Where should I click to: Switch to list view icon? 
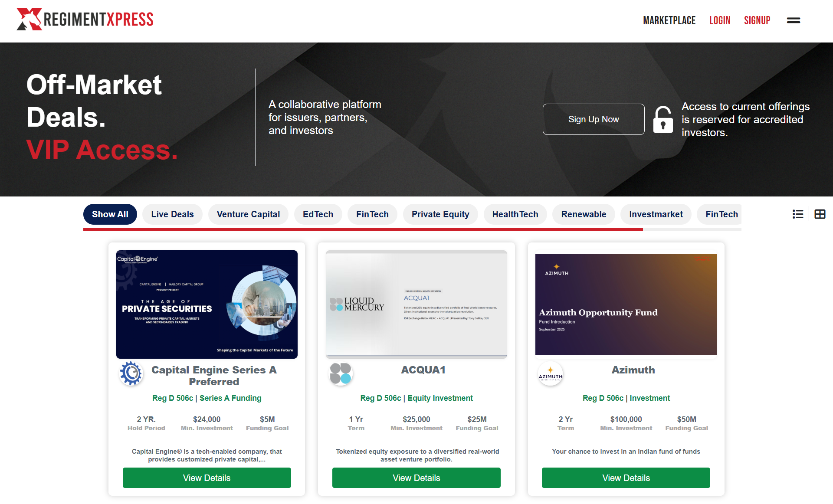coord(798,214)
